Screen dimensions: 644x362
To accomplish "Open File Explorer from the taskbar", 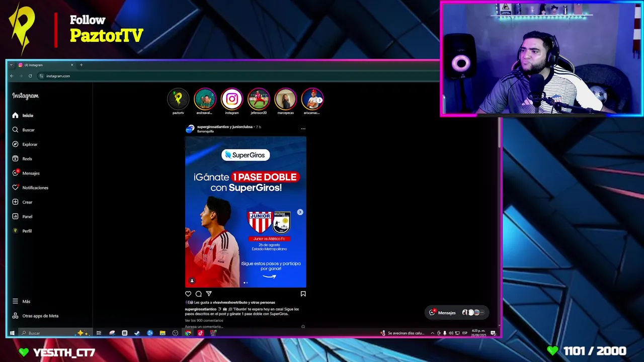I will point(163,333).
